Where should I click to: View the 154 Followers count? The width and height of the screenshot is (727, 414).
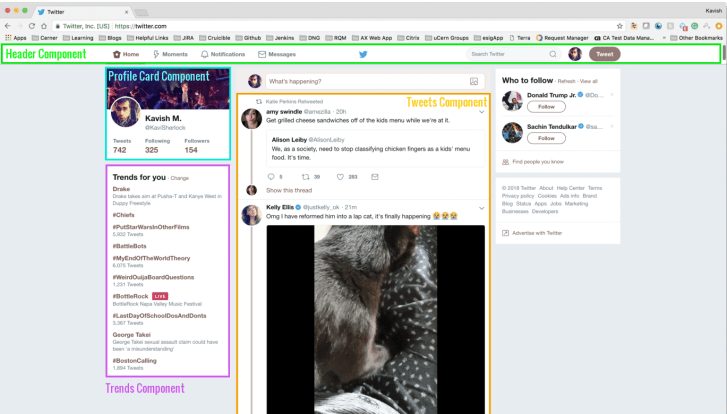pos(191,150)
